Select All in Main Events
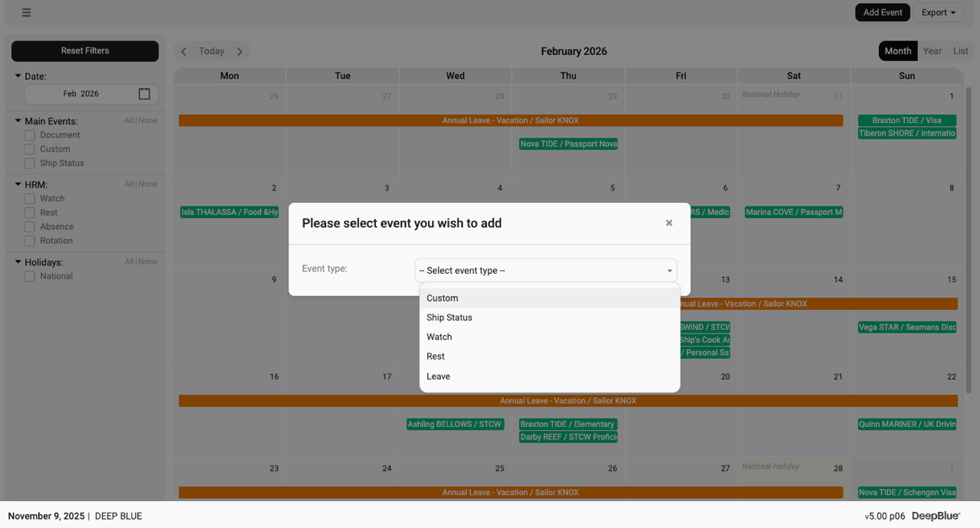The image size is (980, 528). click(x=129, y=121)
